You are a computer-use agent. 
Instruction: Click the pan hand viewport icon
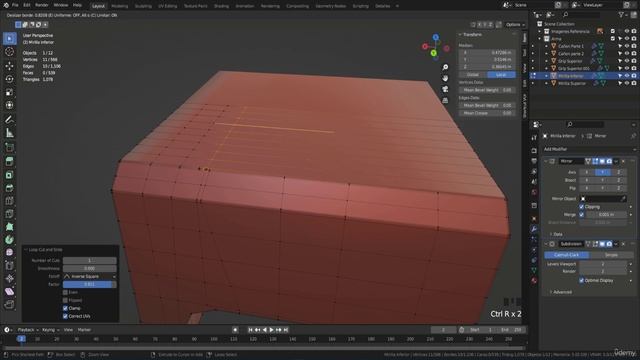pos(445,78)
